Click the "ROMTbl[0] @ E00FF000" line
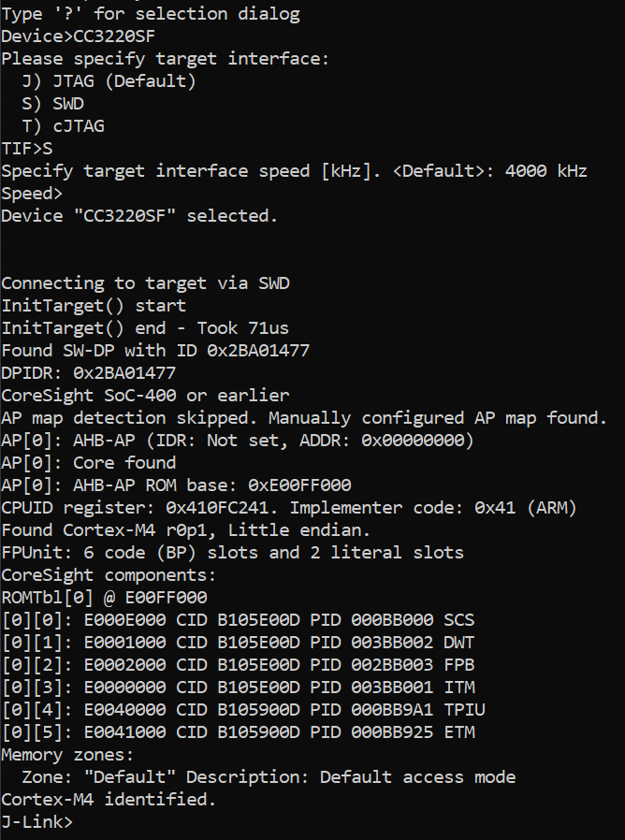The image size is (625, 840). 105,598
